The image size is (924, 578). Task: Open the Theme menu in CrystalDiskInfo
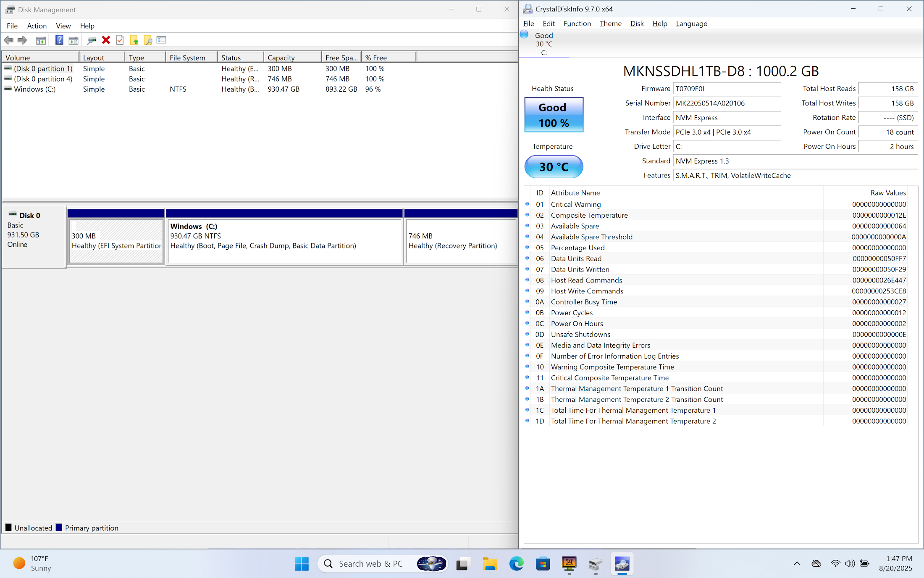click(x=610, y=24)
